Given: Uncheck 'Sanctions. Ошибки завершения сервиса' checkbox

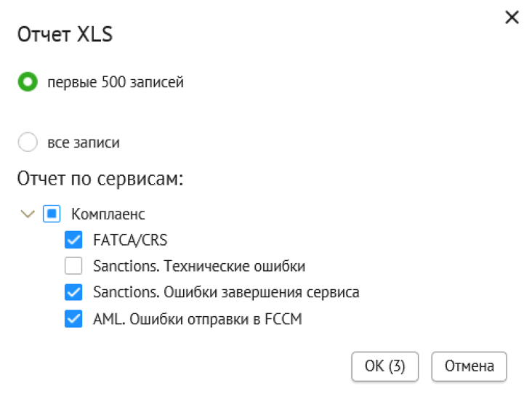Looking at the screenshot, I should [x=73, y=292].
